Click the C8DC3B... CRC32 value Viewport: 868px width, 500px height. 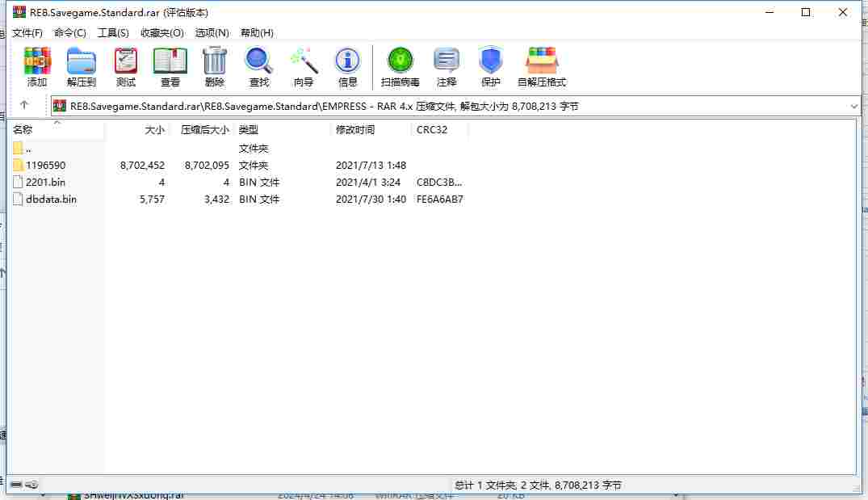(x=439, y=183)
